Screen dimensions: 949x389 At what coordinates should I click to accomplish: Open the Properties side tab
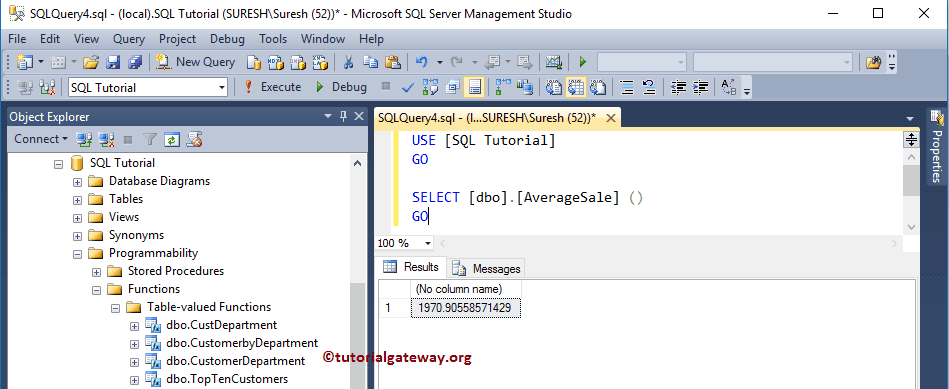(937, 147)
